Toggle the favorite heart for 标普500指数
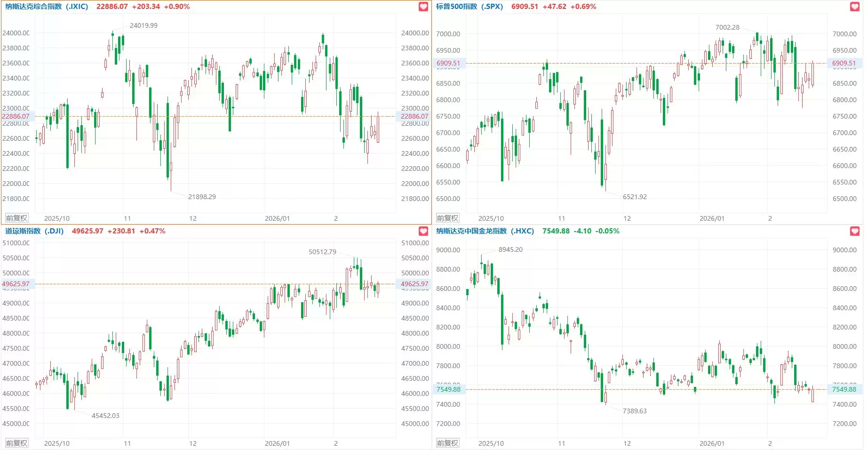Screen dimensions: 868x450 tap(855, 7)
